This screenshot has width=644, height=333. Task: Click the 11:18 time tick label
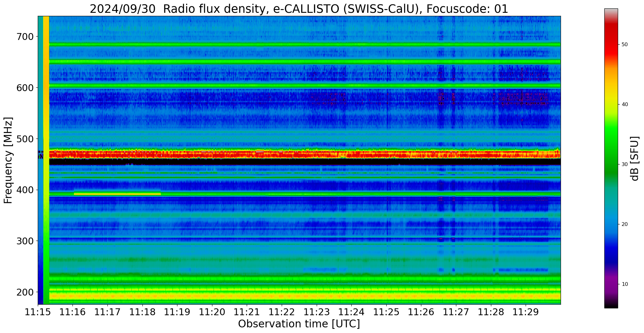click(x=142, y=312)
